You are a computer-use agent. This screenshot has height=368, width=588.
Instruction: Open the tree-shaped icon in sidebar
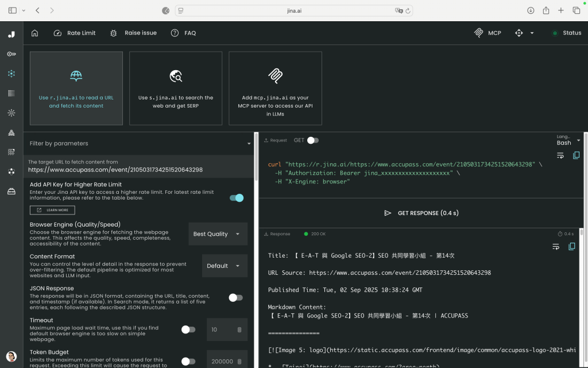pyautogui.click(x=11, y=133)
